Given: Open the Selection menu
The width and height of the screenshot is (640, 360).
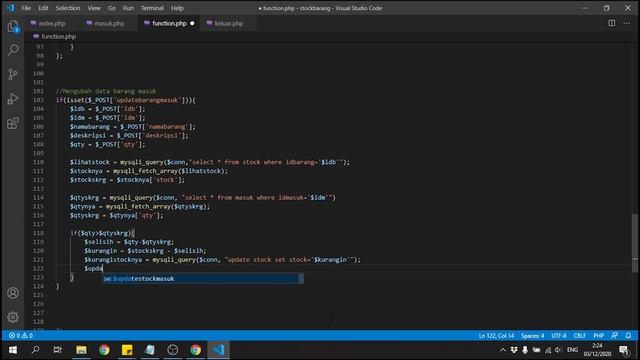Looking at the screenshot, I should pyautogui.click(x=68, y=8).
